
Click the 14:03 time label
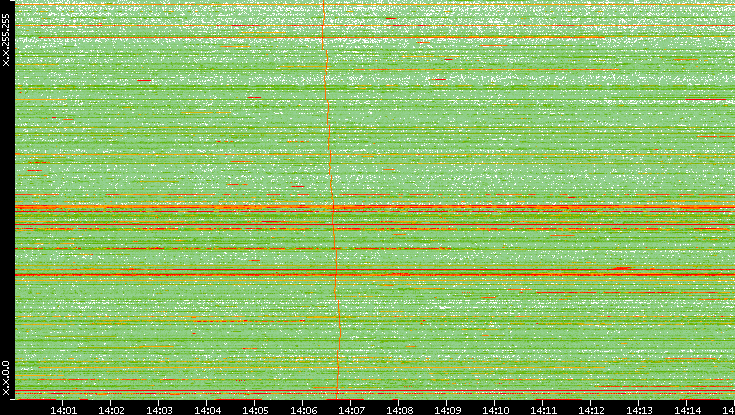click(159, 410)
